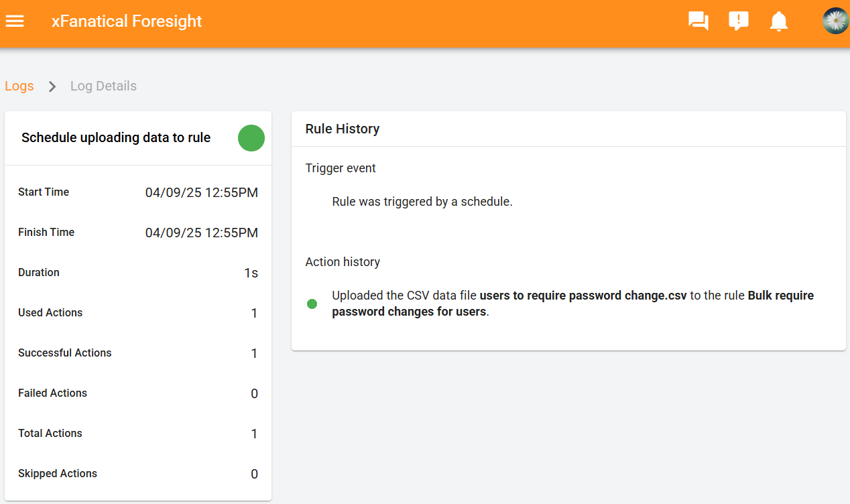Click the Finish Time value 04/09/25 12:55PM

pos(202,233)
